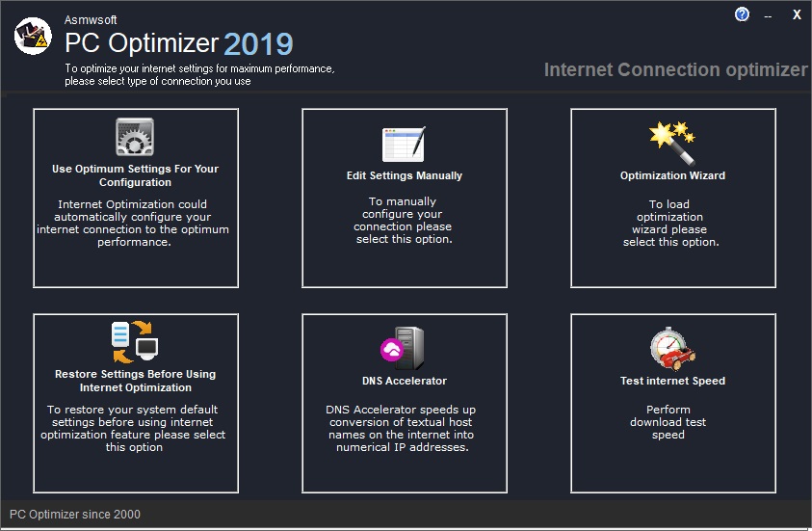Click the DNS Accelerator server cloud icon

click(x=403, y=348)
